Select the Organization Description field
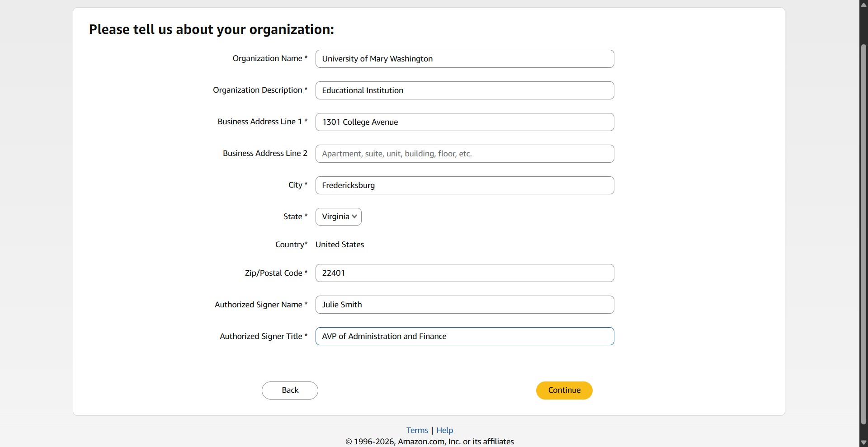868x447 pixels. pos(465,90)
